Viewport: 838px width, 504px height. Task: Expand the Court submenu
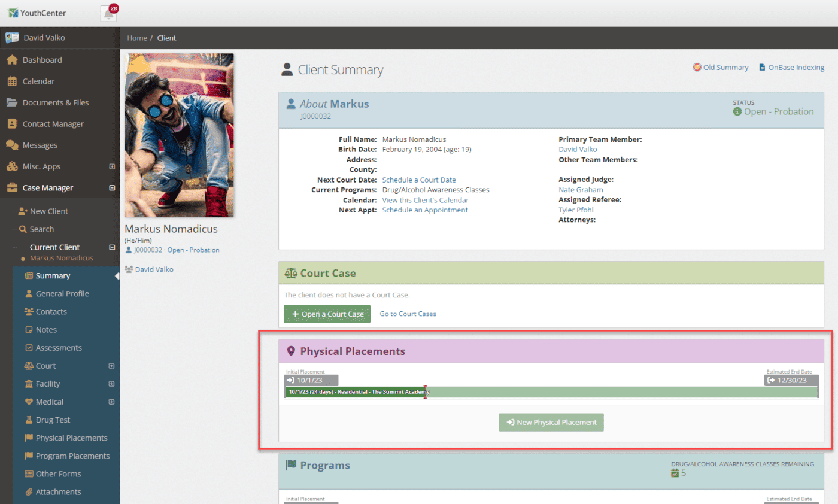coord(111,366)
